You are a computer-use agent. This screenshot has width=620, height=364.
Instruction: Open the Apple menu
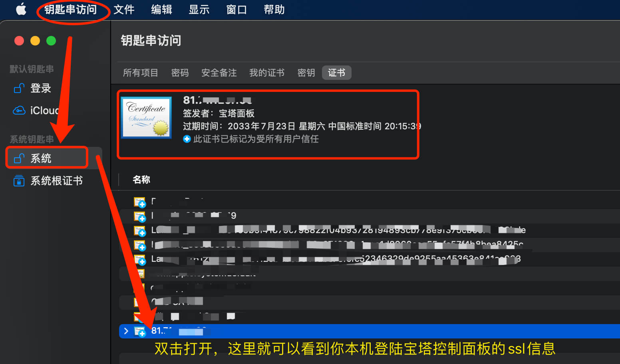coord(21,9)
